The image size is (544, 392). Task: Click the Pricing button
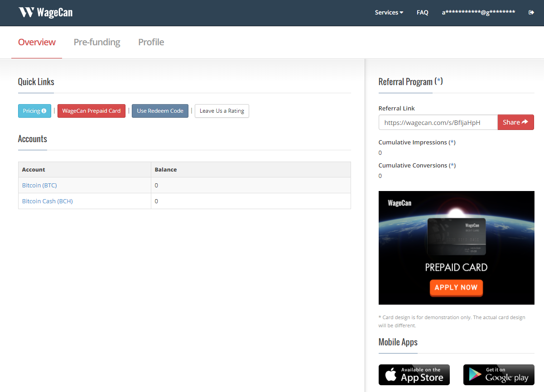pos(34,111)
